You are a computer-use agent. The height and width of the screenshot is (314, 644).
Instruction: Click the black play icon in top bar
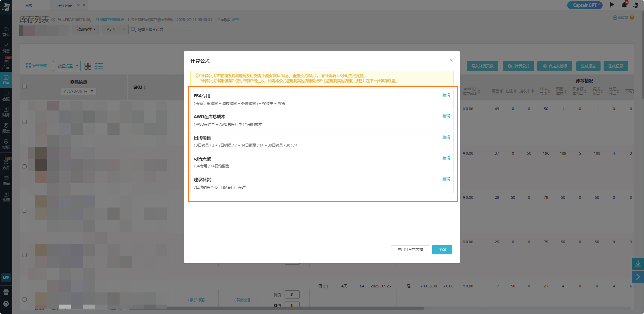click(x=612, y=5)
